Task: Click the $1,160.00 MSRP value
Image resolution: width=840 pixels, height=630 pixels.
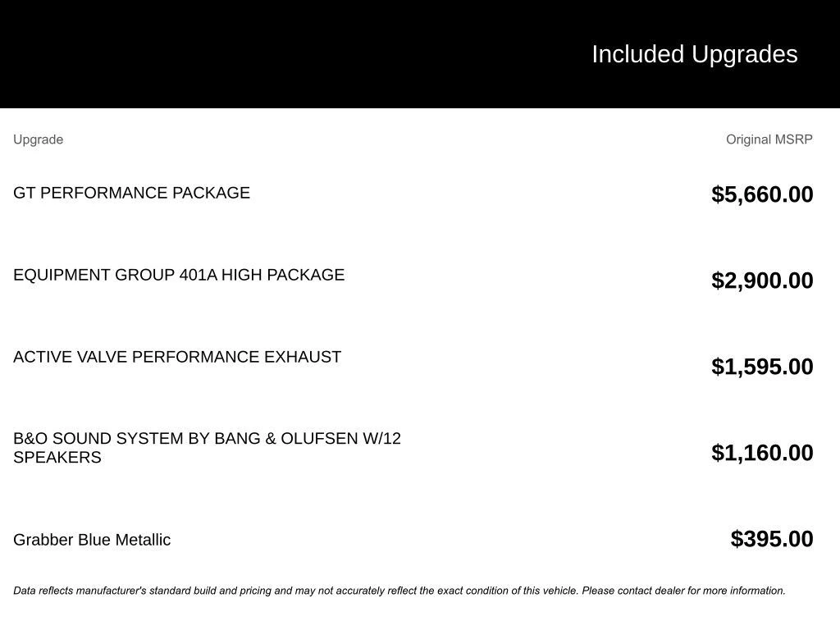Action: tap(762, 453)
